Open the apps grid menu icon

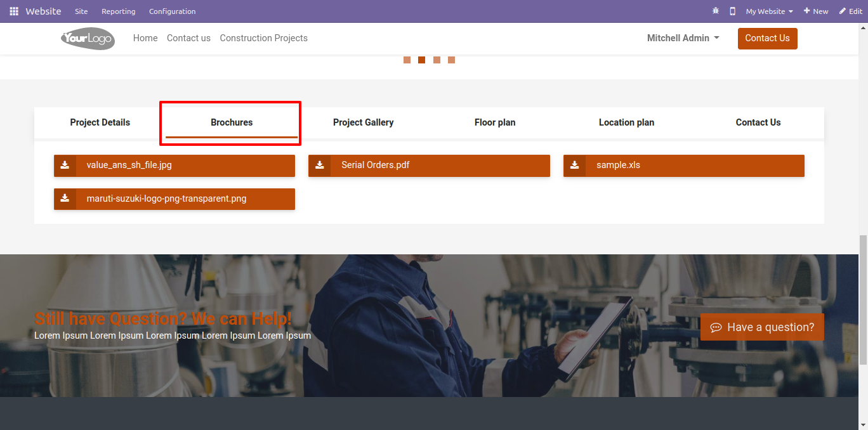tap(14, 11)
